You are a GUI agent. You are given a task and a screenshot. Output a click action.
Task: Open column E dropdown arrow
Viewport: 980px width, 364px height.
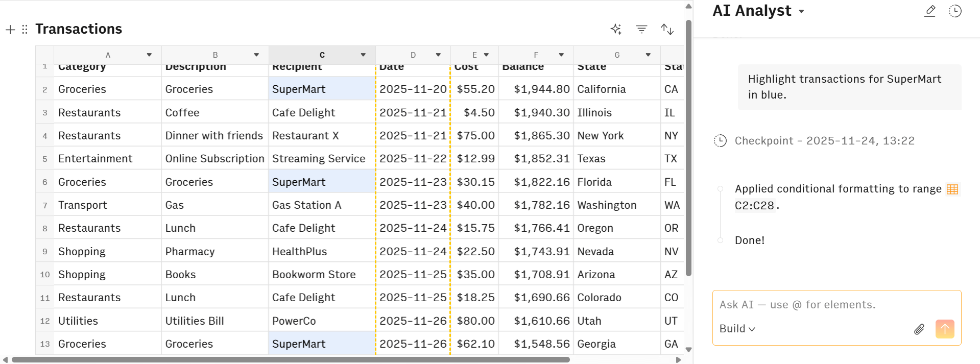coord(486,55)
